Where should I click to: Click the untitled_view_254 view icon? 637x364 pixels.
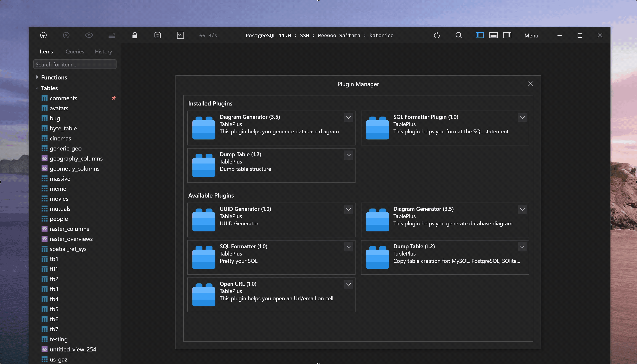[x=44, y=349]
